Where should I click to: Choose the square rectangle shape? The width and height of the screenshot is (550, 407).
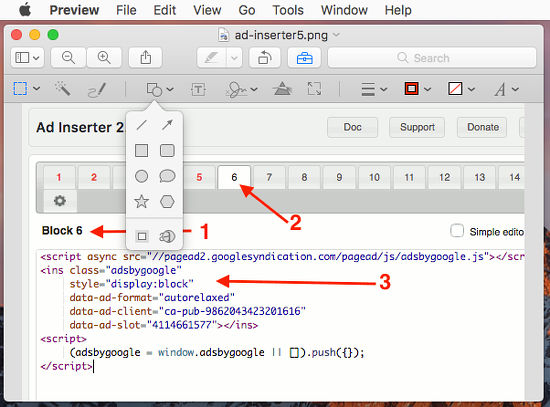141,151
